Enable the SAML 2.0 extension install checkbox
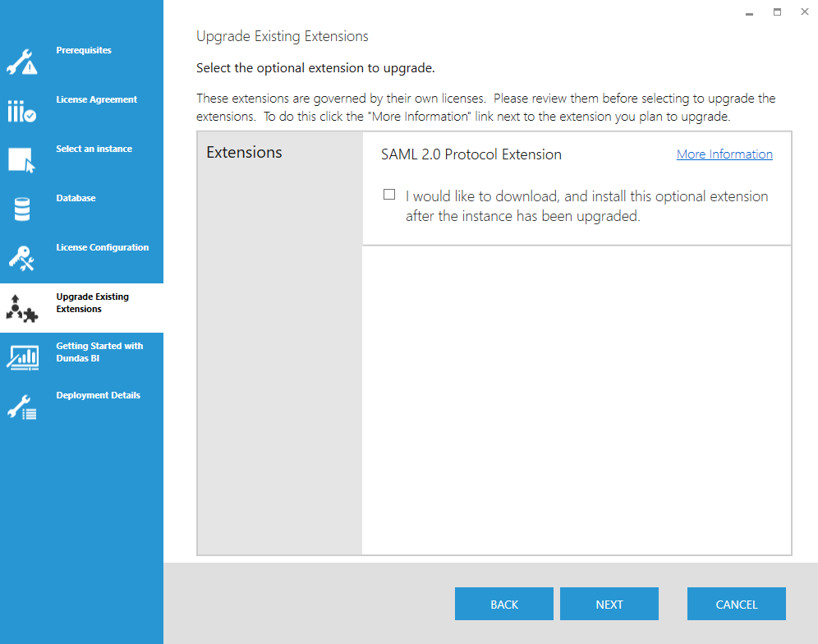818x644 pixels. click(x=389, y=195)
